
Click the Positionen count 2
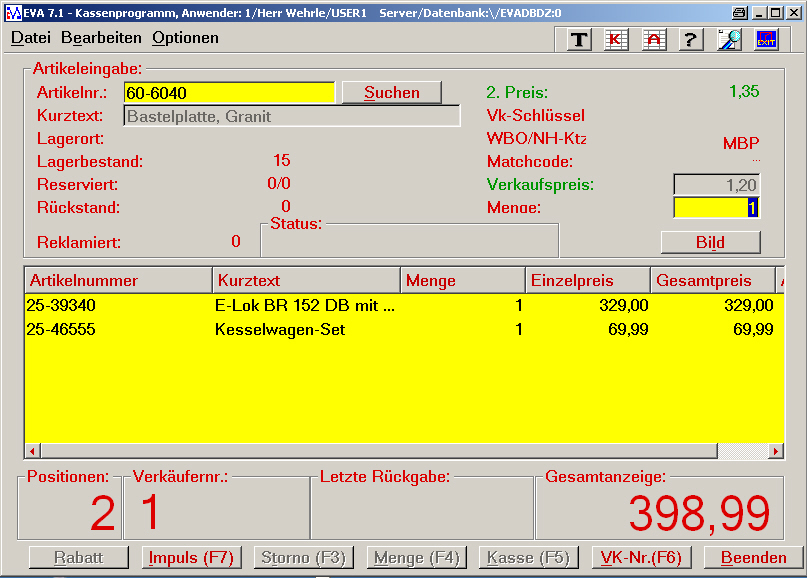point(102,513)
